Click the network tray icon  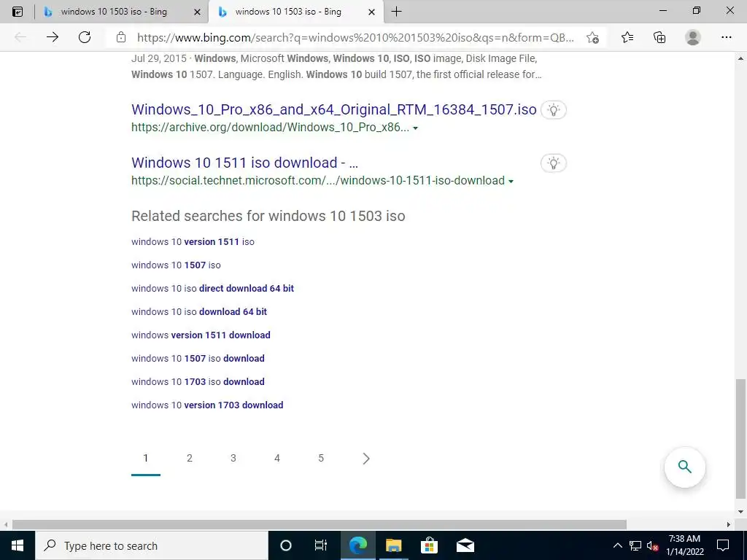click(x=635, y=545)
